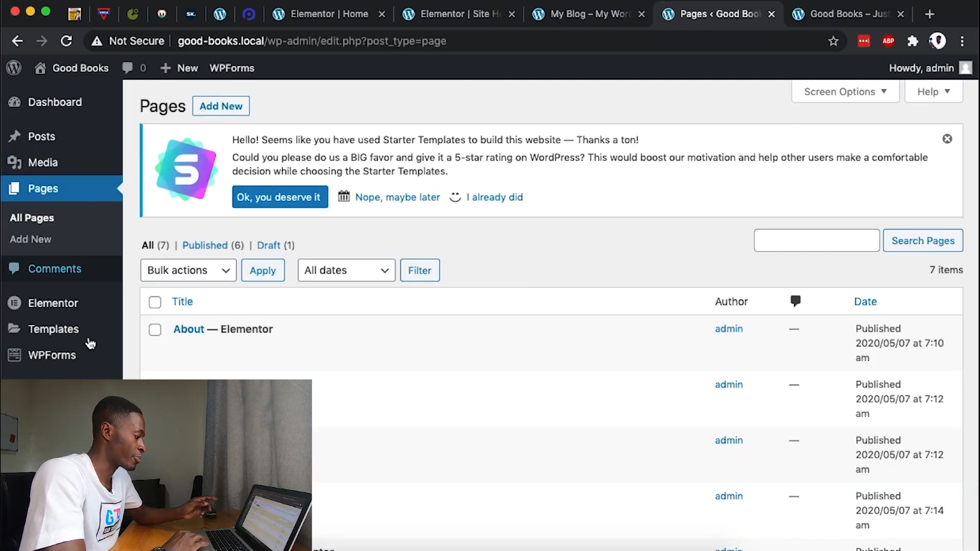Sort the pages by Date column

[865, 302]
